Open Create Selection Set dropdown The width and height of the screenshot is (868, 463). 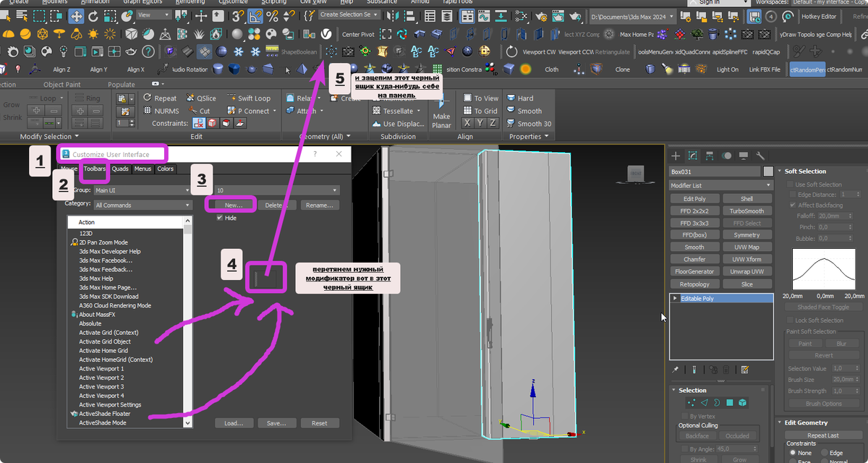coord(349,14)
